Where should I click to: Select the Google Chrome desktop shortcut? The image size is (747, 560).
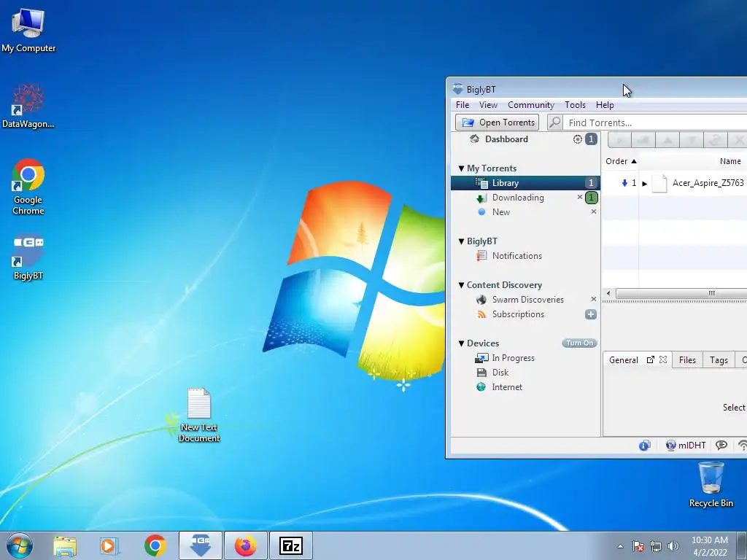[x=28, y=186]
